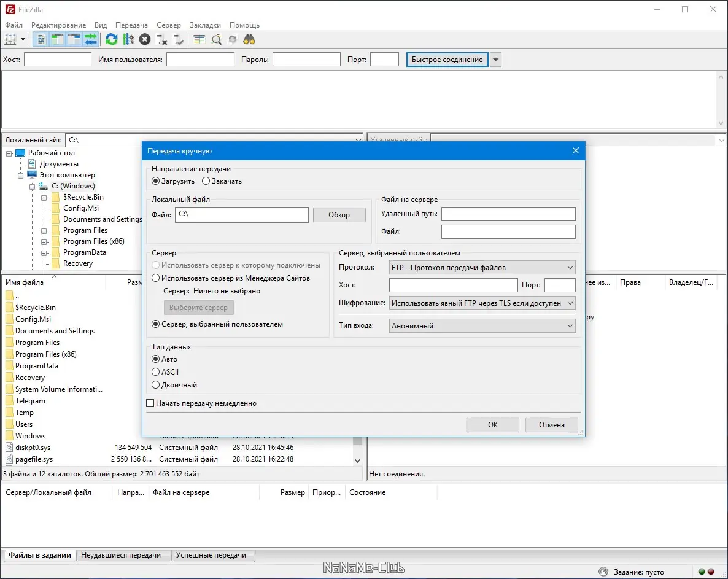
Task: Open the Протокол dropdown
Action: [x=482, y=268]
